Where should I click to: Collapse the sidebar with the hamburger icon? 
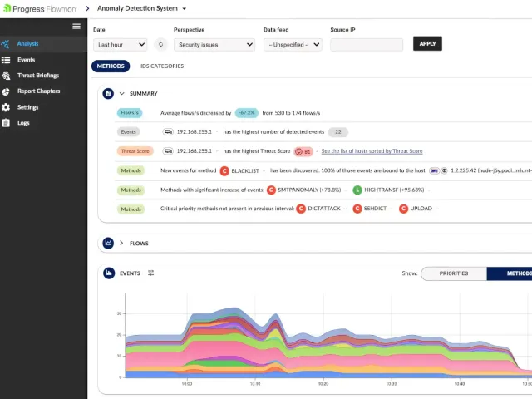[x=76, y=27]
